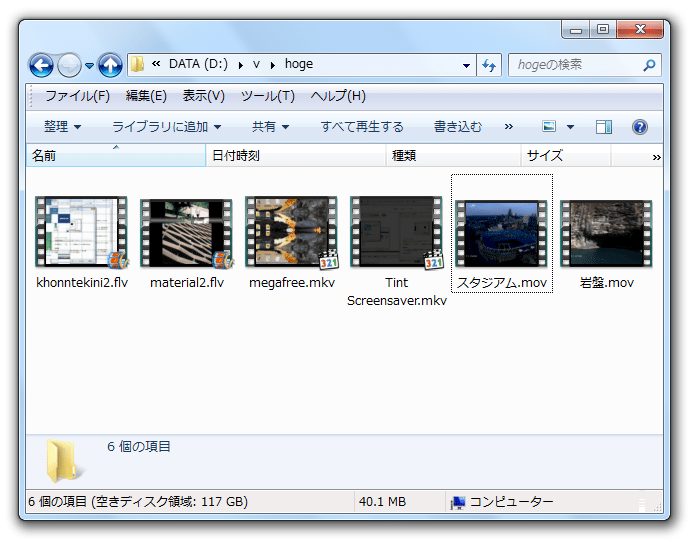Image resolution: width=692 pixels, height=542 pixels.
Task: Maximize the Explorer window
Action: click(603, 30)
